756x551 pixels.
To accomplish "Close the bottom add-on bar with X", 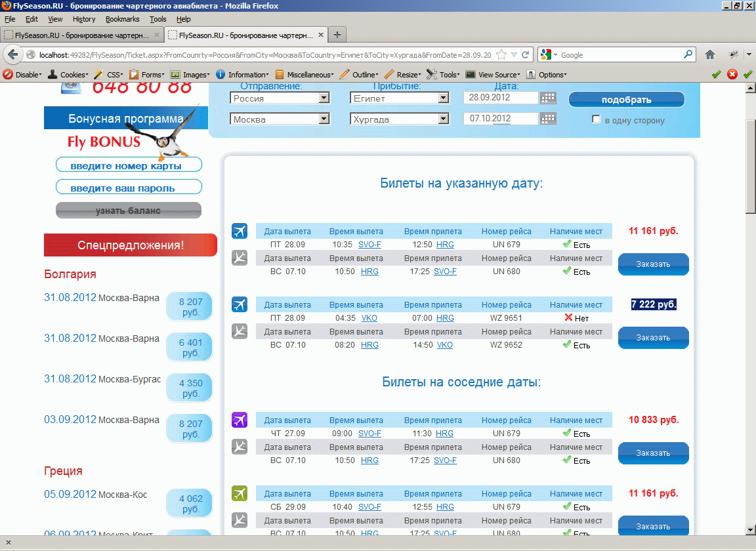I will [x=8, y=543].
